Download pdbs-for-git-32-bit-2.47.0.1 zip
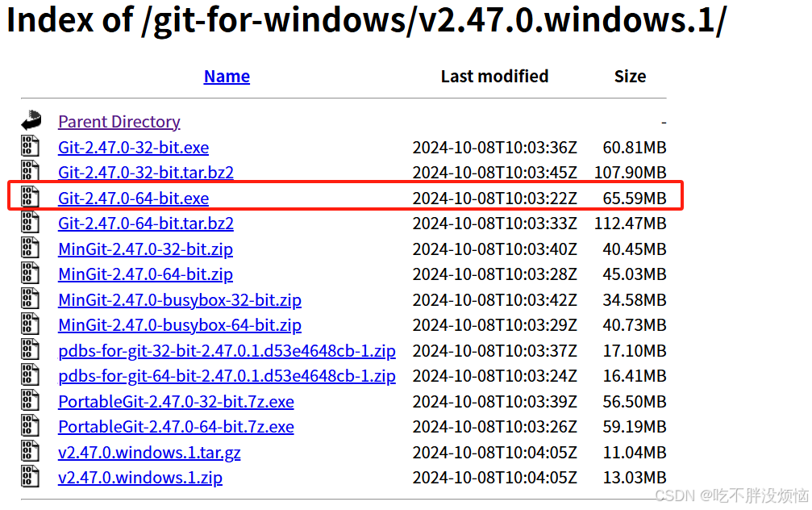The width and height of the screenshot is (812, 510). click(x=227, y=351)
